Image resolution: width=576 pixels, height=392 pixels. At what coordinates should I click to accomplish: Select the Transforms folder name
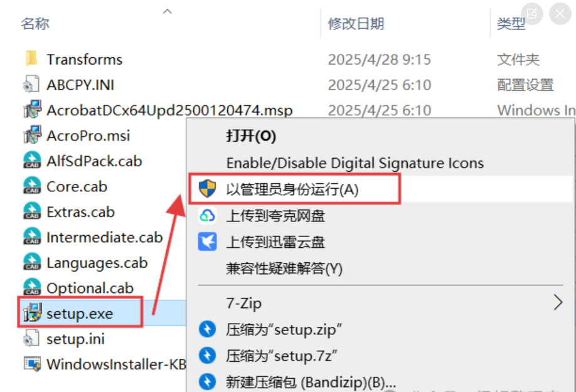click(x=85, y=60)
